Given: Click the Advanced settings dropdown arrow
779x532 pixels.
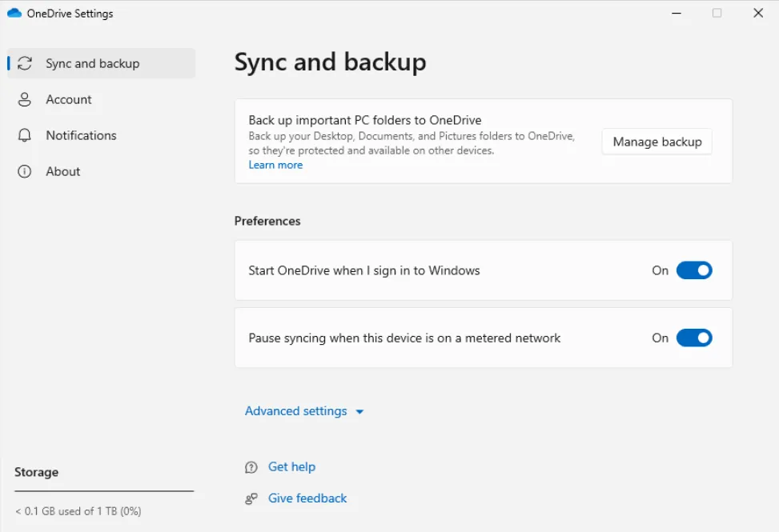Looking at the screenshot, I should coord(359,411).
